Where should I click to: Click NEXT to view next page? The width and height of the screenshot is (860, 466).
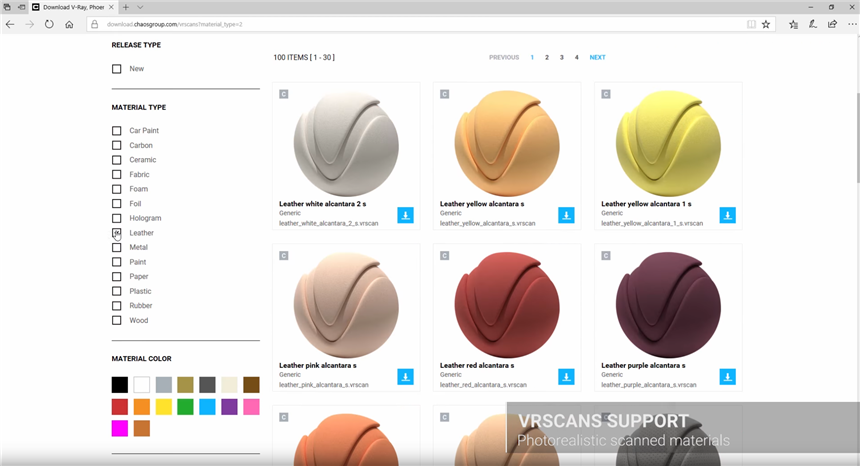coord(597,58)
